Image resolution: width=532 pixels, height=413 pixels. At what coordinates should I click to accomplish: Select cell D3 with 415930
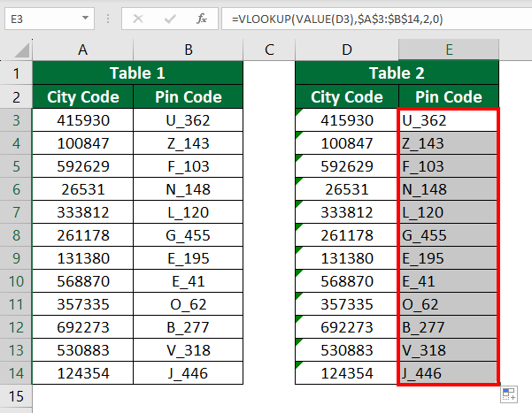point(347,120)
